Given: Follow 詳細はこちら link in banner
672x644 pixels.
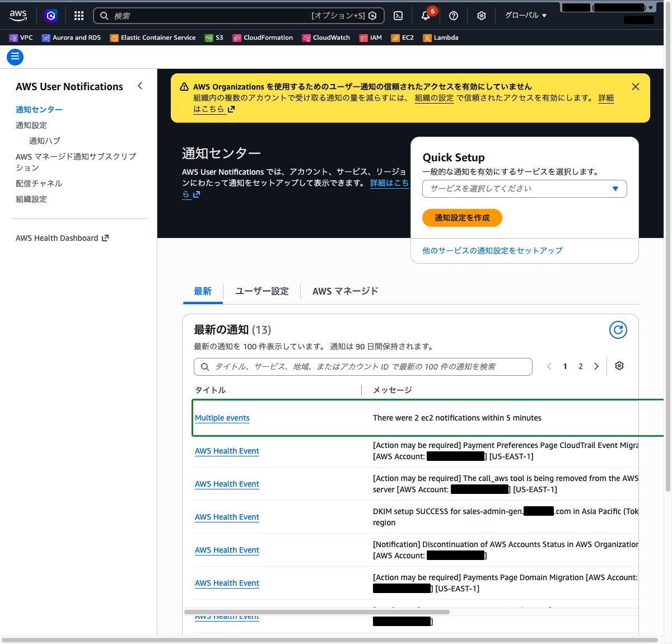Looking at the screenshot, I should click(606, 98).
